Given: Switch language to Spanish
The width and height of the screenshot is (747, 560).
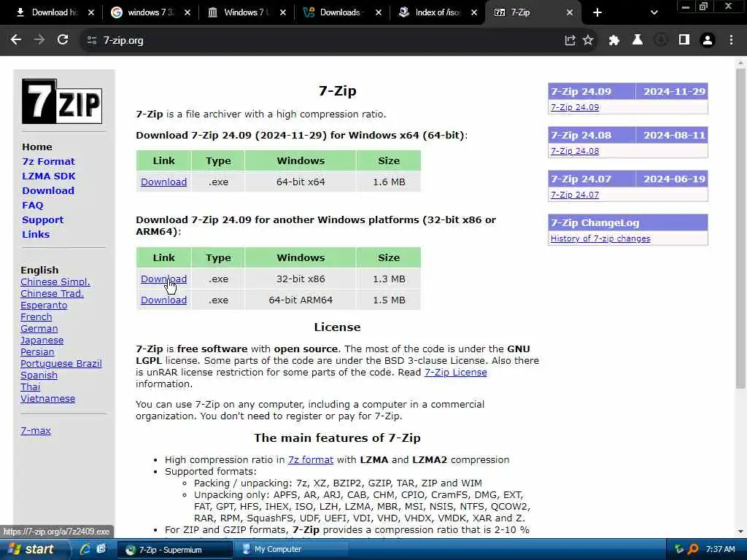Looking at the screenshot, I should 39,376.
